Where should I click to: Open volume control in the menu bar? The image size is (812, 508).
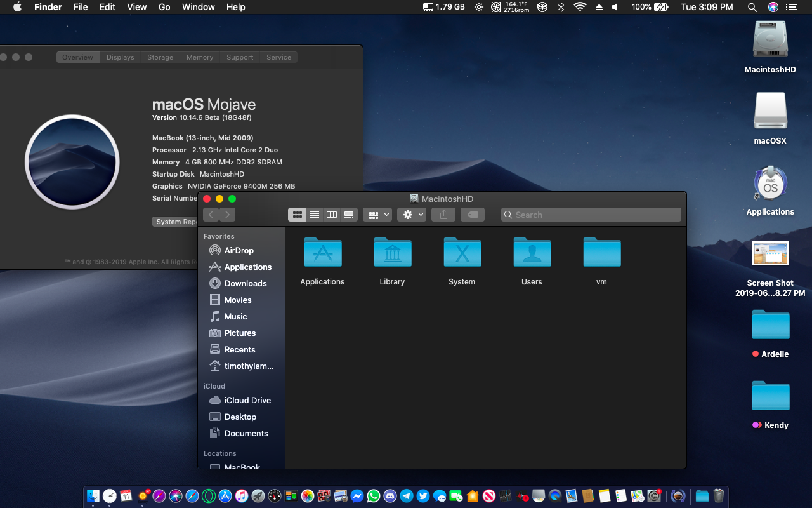(615, 7)
